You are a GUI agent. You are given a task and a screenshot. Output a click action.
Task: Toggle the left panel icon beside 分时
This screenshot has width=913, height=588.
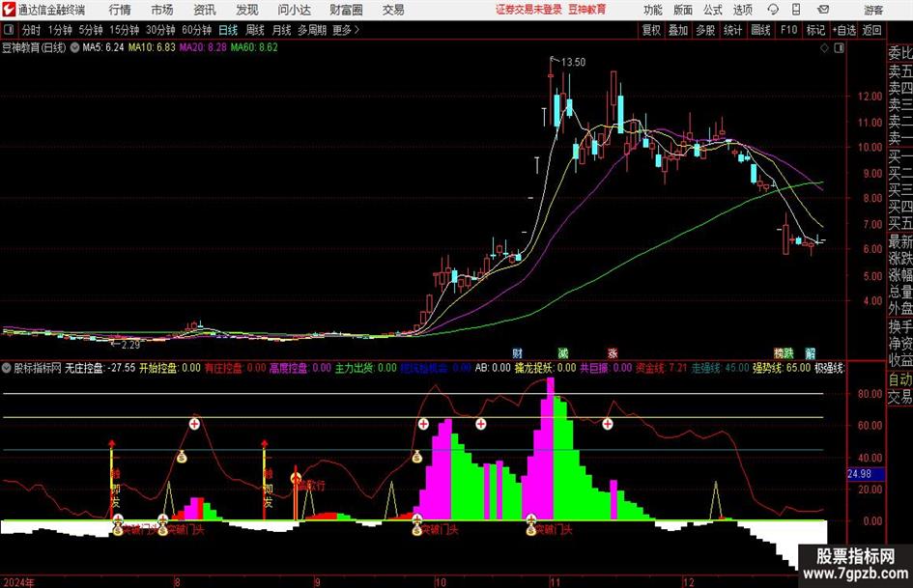9,30
